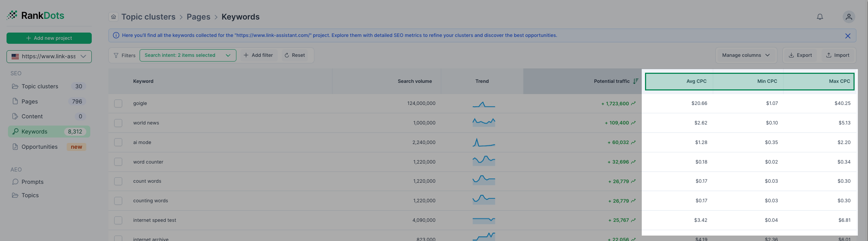Click the Topic clusters breadcrumb link
Screen dimensions: 868x241
click(x=148, y=17)
